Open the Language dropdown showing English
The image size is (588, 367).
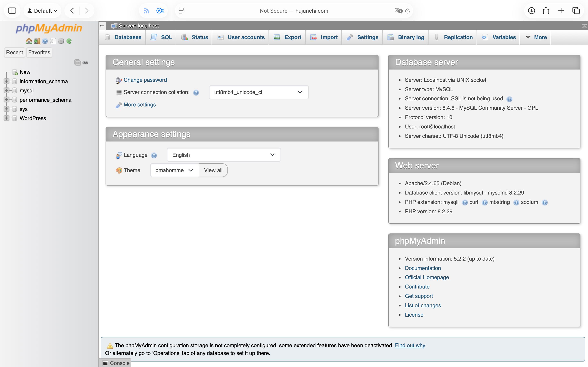pos(224,155)
